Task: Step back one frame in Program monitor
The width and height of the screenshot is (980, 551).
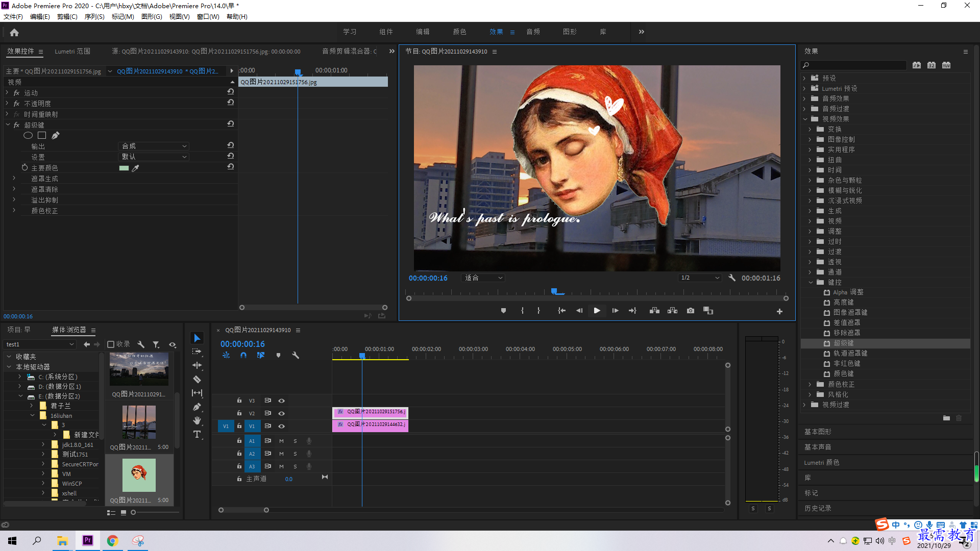Action: pos(579,311)
